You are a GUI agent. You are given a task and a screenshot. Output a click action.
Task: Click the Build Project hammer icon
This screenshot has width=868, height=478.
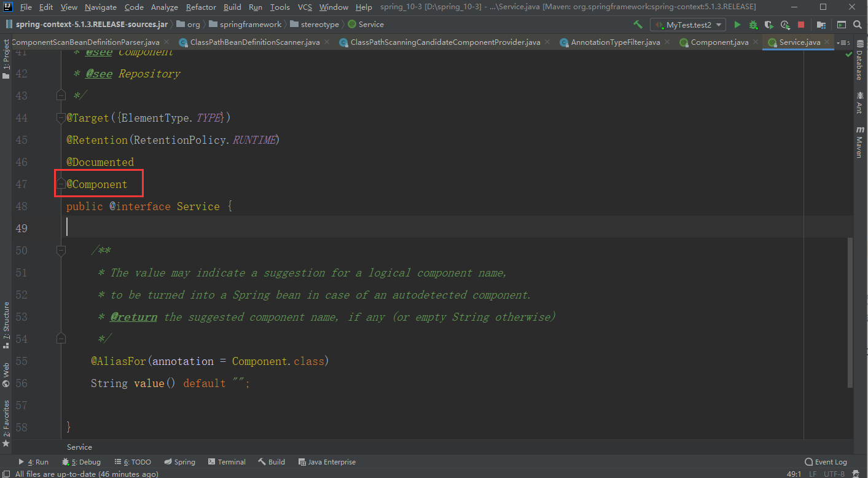638,25
